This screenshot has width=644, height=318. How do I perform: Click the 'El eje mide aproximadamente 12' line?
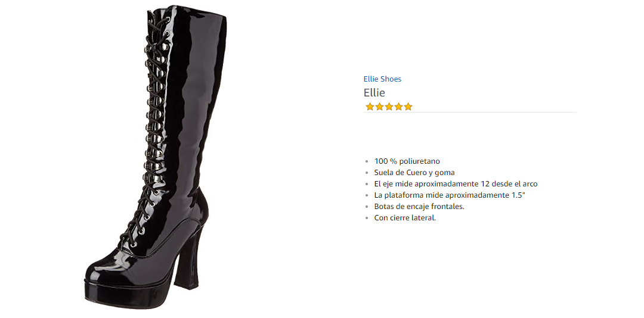[456, 184]
